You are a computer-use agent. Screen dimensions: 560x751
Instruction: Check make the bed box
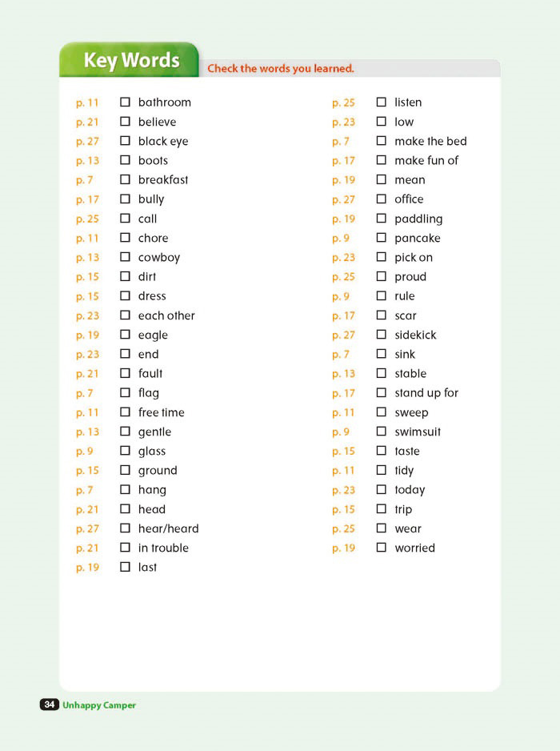point(381,141)
